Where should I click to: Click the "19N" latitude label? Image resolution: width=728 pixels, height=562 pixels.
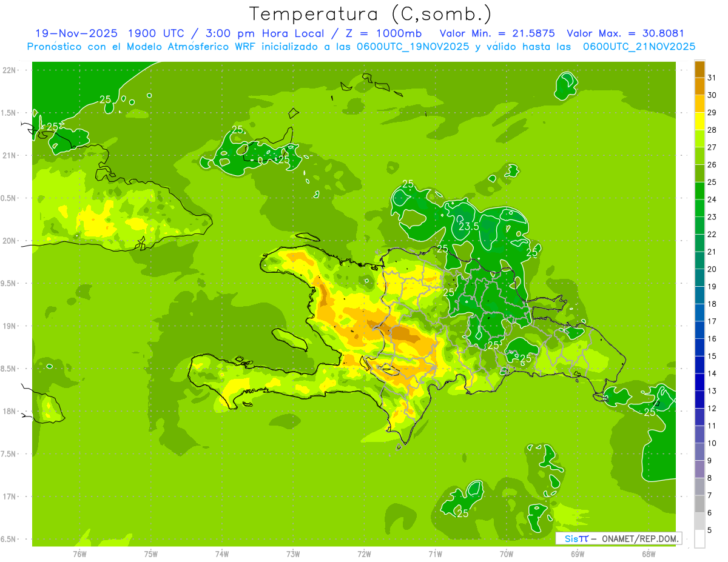click(9, 326)
